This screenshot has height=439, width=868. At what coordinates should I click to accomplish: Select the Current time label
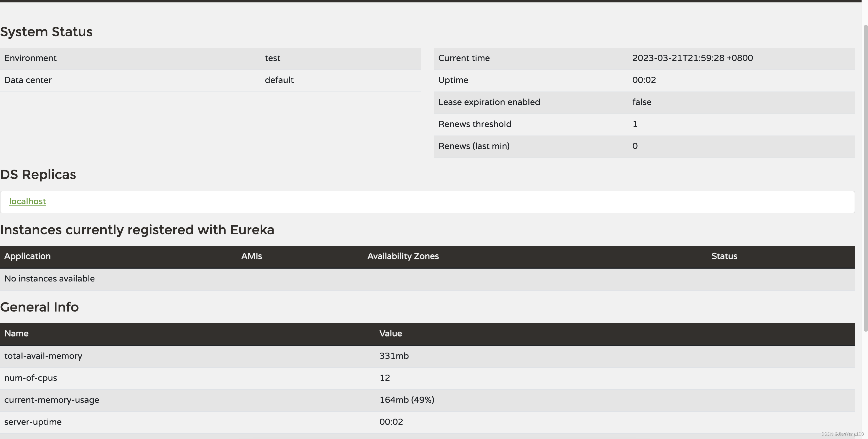464,58
